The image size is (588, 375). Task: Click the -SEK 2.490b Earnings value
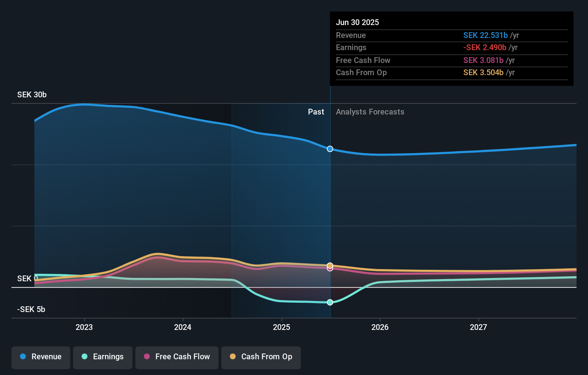(485, 47)
